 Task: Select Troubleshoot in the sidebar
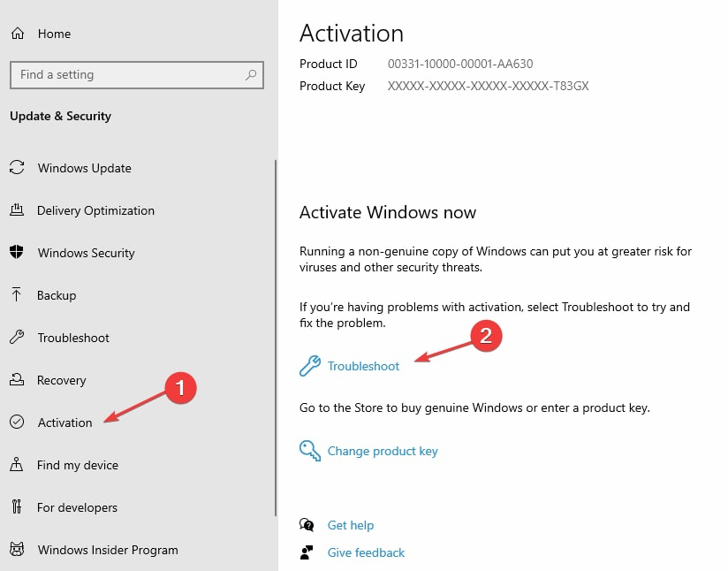point(73,338)
